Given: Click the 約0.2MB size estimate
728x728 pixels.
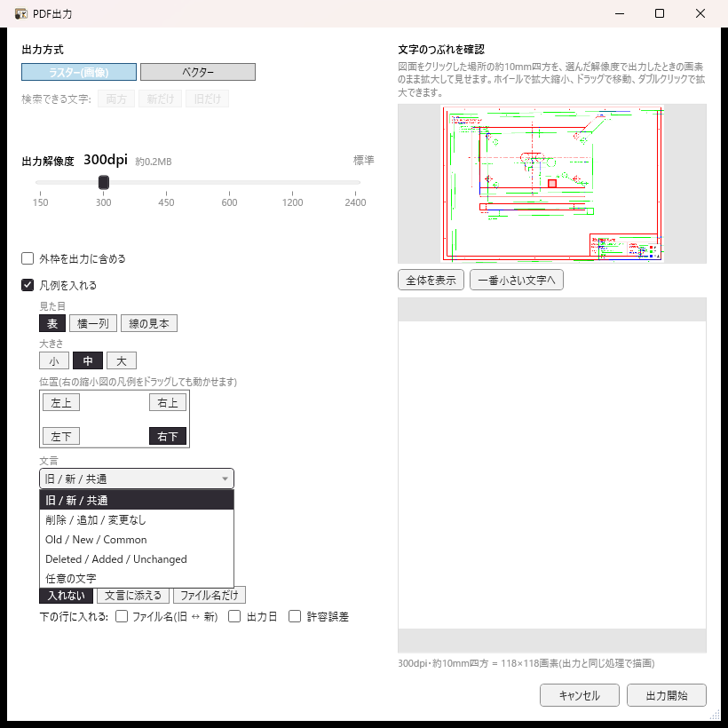Looking at the screenshot, I should coord(154,162).
